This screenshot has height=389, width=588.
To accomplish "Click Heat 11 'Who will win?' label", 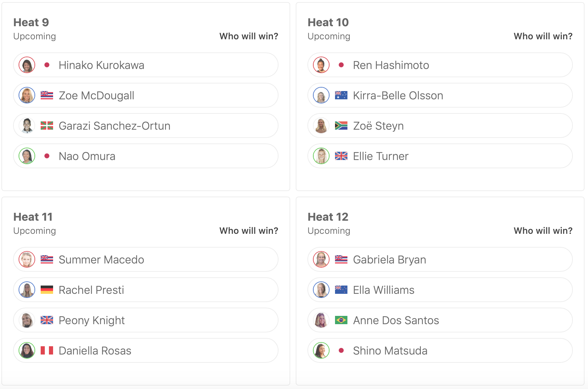I will coord(249,231).
